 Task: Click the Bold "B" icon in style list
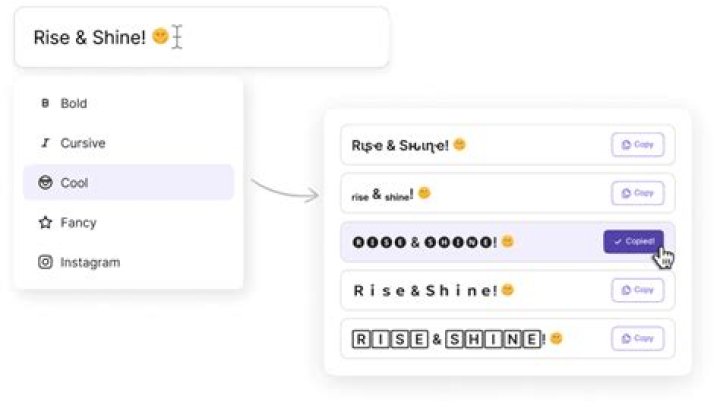[45, 103]
